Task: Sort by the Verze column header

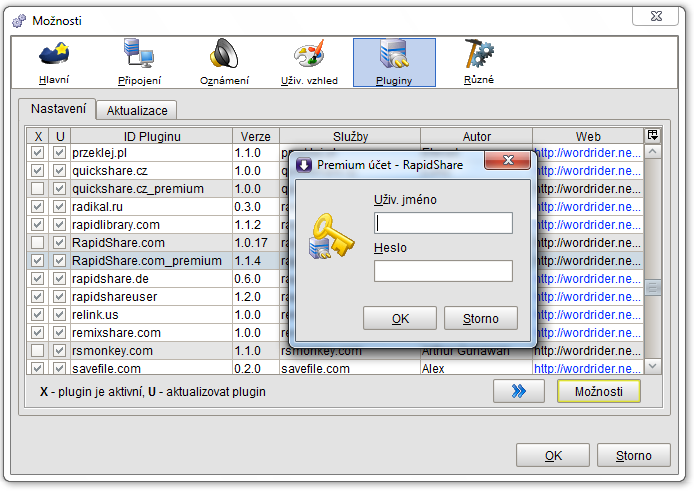Action: [x=256, y=136]
